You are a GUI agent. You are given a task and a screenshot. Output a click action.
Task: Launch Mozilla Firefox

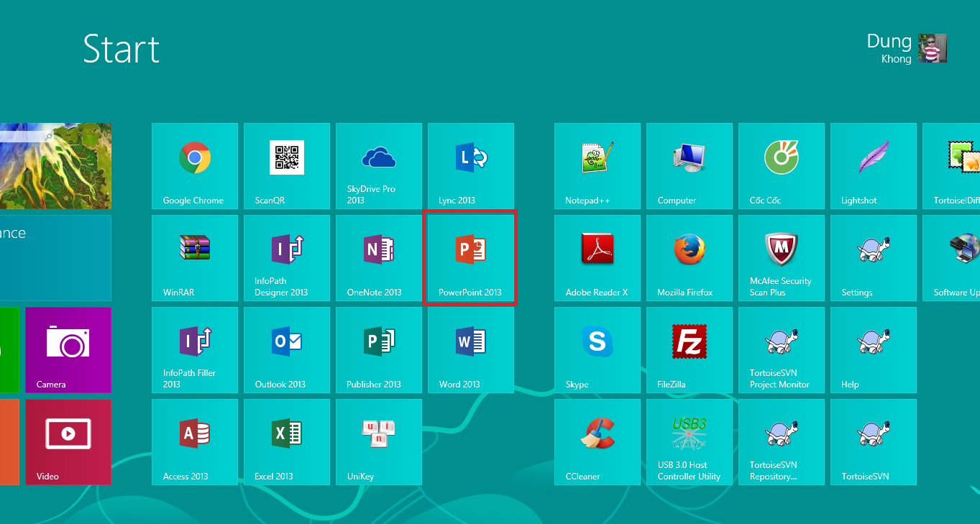pyautogui.click(x=690, y=258)
